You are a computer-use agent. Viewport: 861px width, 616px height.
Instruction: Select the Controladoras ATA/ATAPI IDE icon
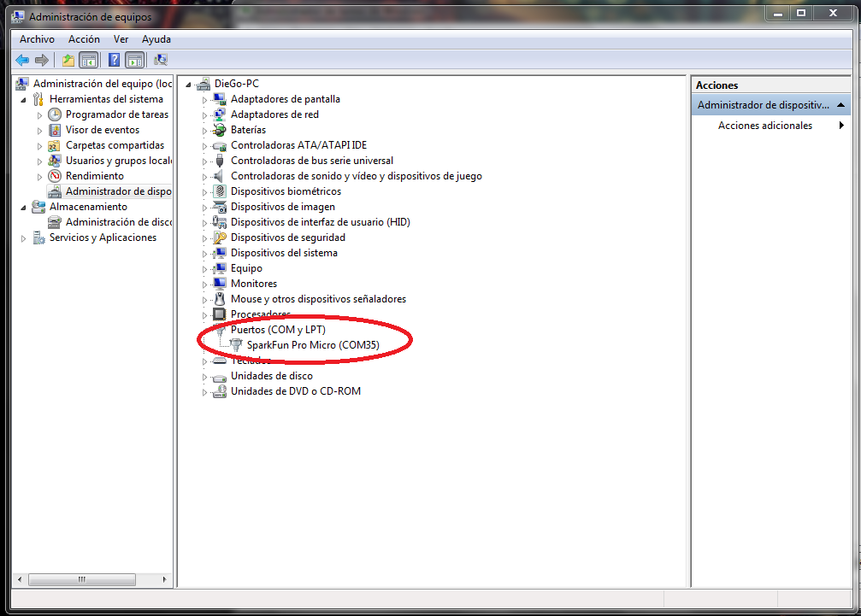220,145
